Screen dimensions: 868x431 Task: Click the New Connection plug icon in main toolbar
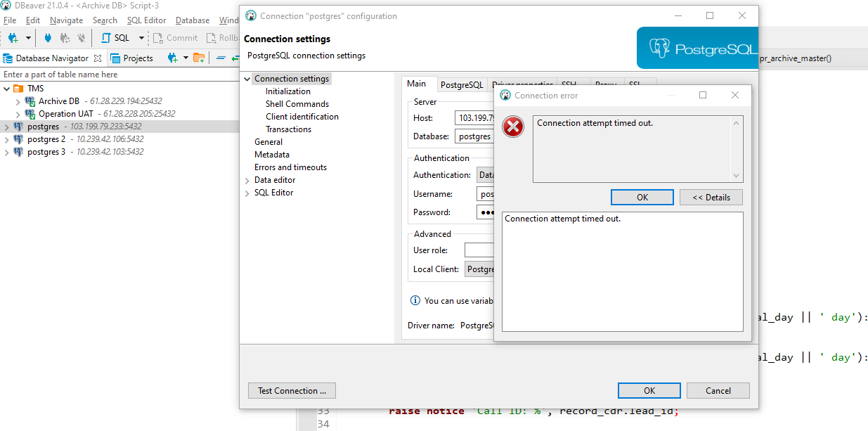[13, 38]
